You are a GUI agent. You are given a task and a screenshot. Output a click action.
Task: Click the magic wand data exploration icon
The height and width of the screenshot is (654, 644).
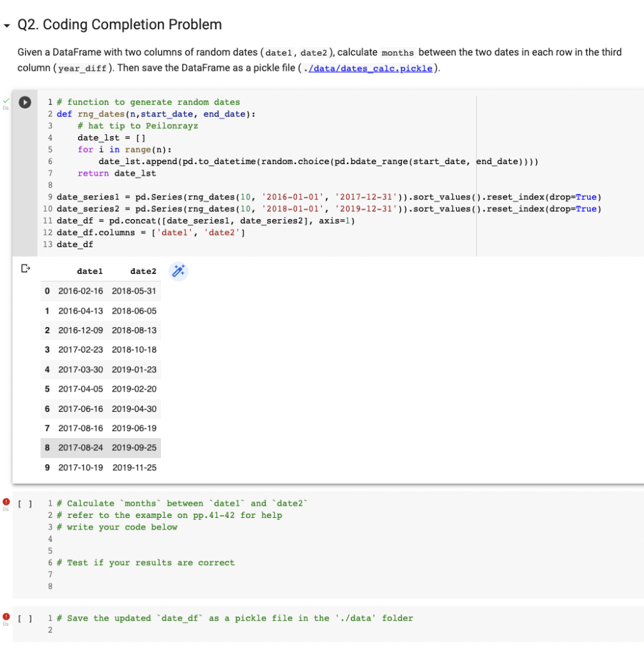pos(178,271)
